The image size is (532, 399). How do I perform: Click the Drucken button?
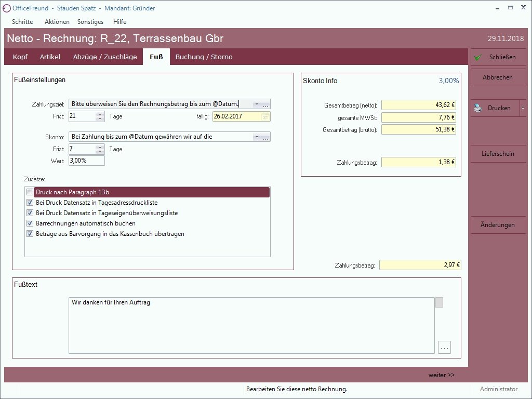(495, 108)
